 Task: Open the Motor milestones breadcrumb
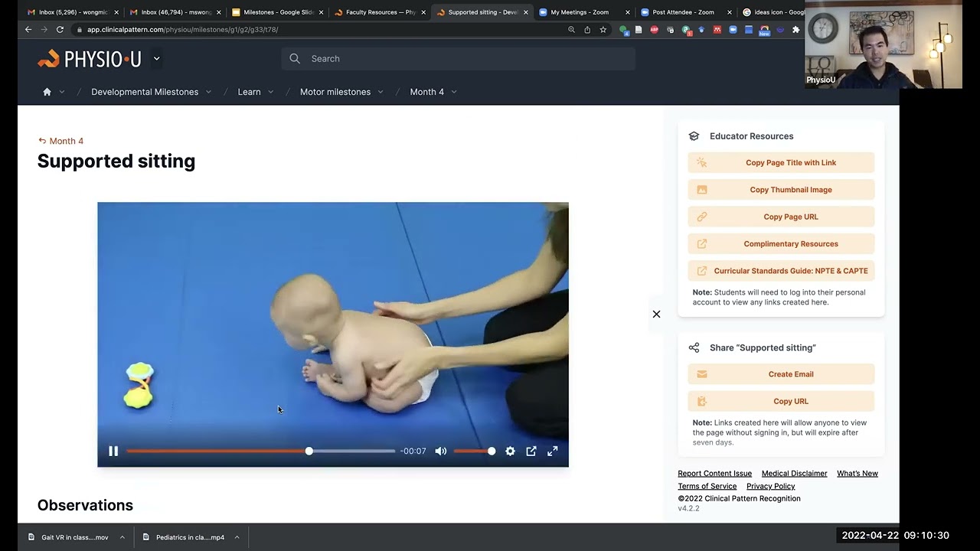tap(335, 92)
